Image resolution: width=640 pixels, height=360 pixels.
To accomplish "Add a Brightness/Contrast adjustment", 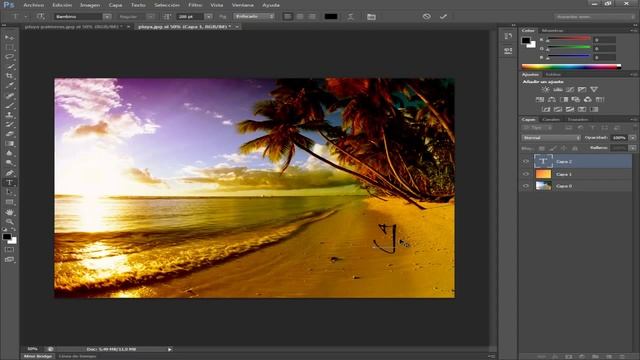I will pos(545,89).
